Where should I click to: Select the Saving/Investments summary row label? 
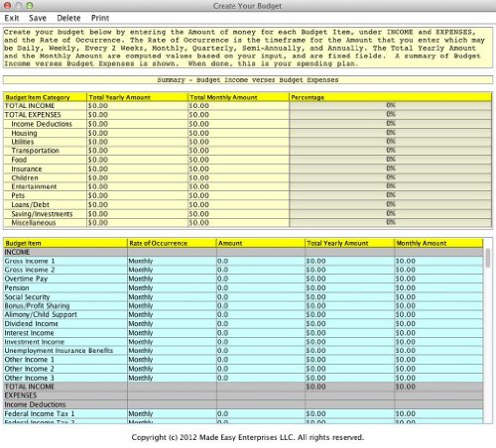pos(42,214)
